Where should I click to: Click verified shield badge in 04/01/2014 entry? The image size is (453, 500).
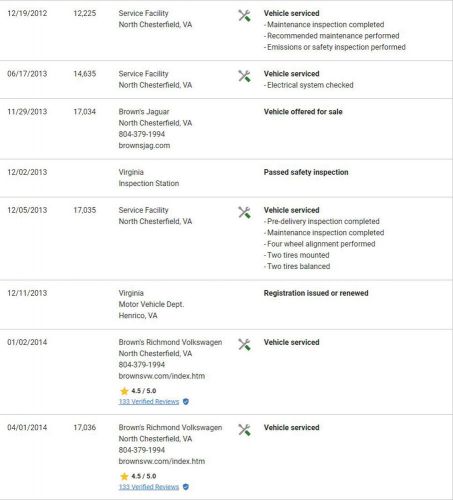pyautogui.click(x=186, y=487)
